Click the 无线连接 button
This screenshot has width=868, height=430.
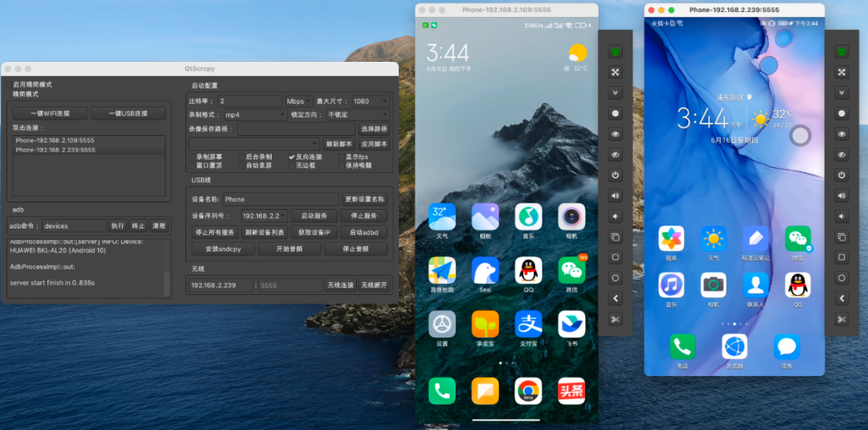tap(341, 285)
